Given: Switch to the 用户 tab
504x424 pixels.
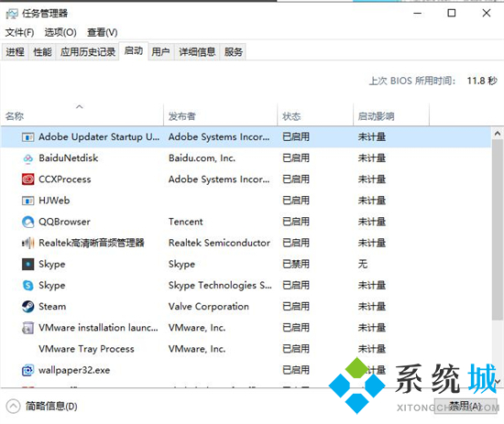Looking at the screenshot, I should point(160,52).
